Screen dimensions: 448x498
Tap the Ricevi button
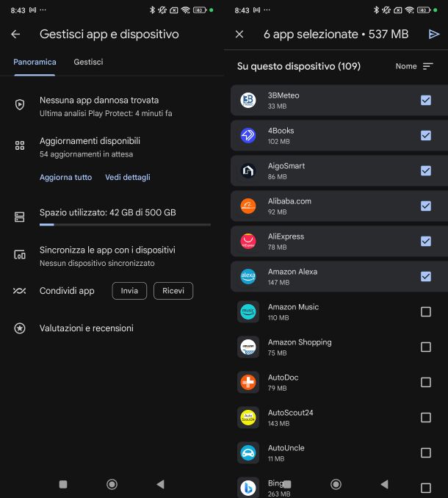(173, 291)
